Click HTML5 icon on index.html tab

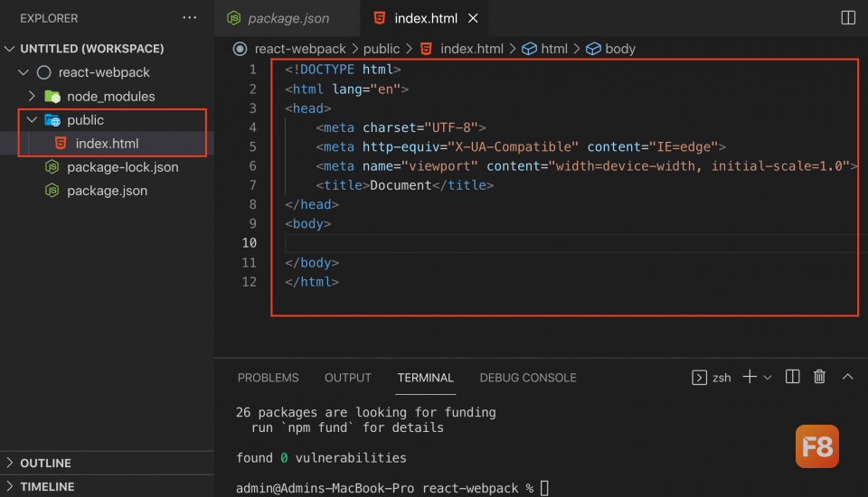point(379,18)
